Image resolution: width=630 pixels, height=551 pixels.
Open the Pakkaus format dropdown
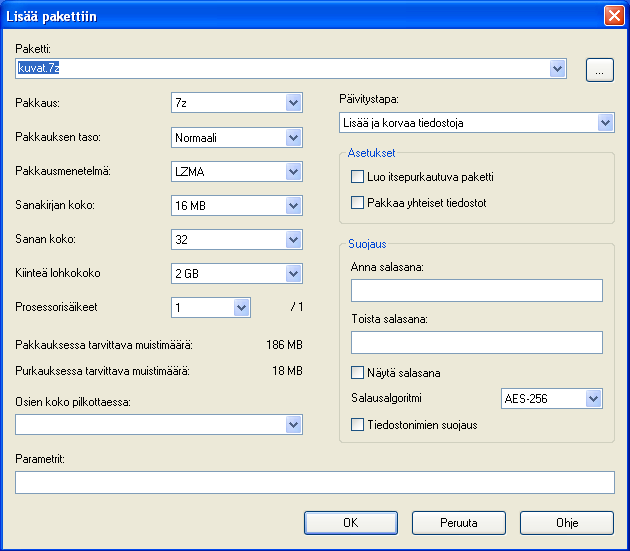tap(237, 103)
